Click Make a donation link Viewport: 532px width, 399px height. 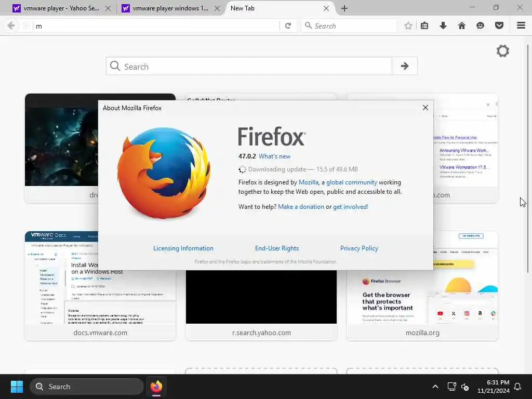click(301, 207)
